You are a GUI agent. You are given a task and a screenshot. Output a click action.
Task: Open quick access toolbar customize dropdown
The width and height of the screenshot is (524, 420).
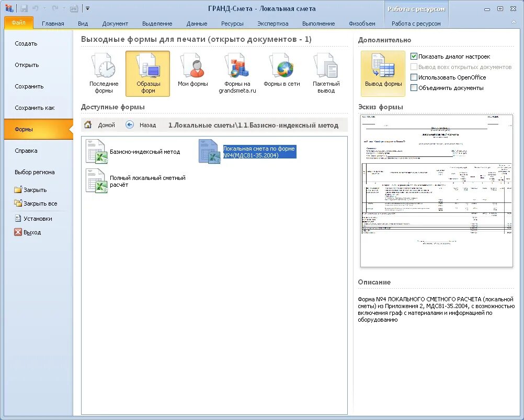[x=87, y=8]
